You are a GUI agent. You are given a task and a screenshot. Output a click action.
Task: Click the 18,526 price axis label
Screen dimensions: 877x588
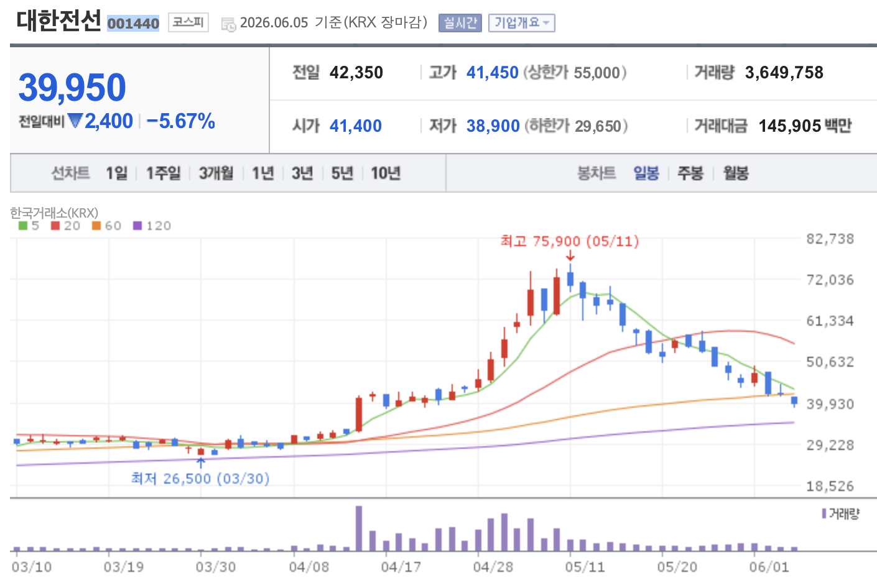click(830, 486)
